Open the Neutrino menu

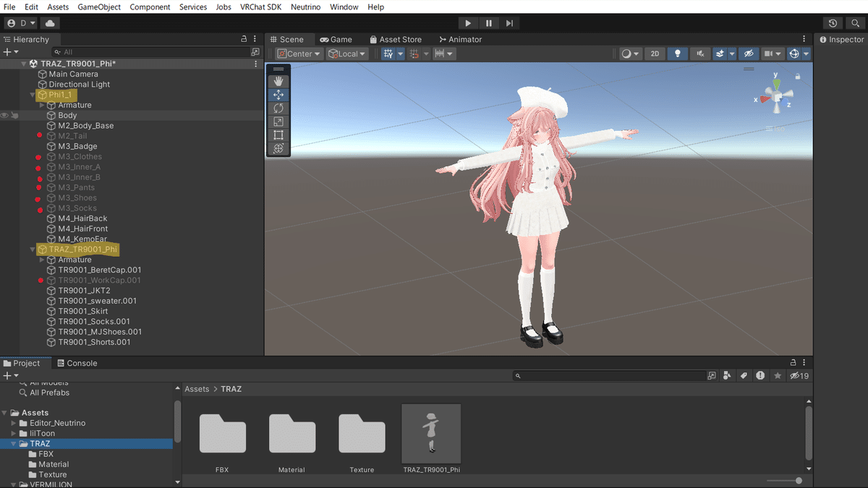pos(306,7)
